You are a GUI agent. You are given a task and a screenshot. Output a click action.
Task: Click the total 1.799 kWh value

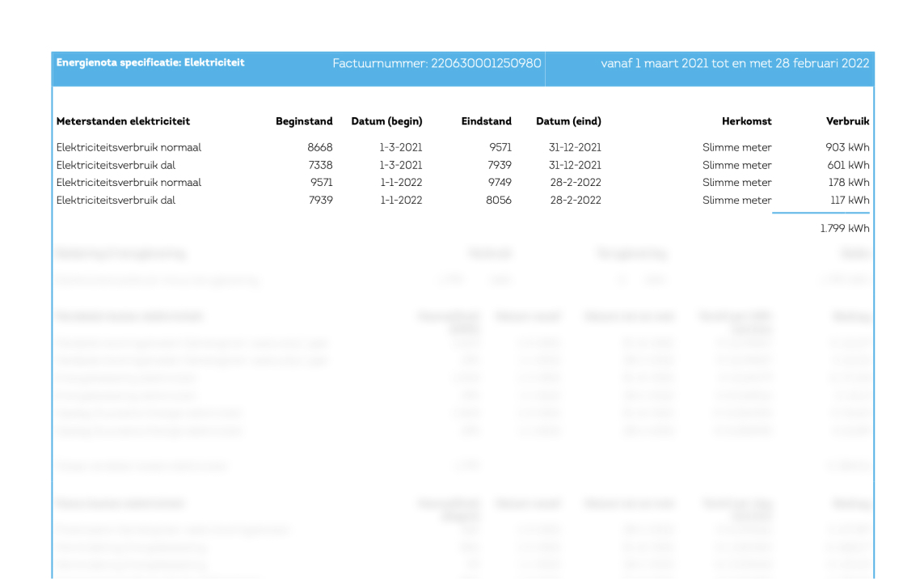845,228
